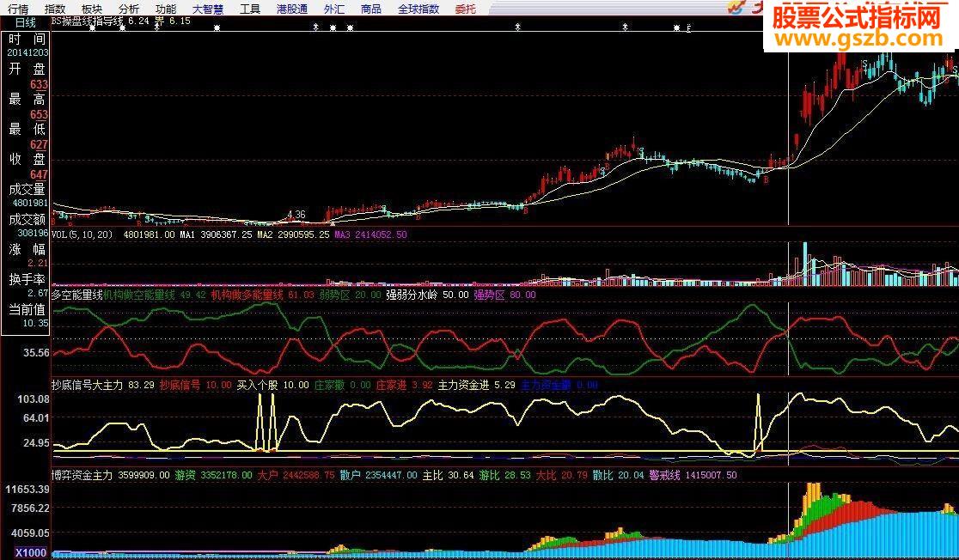Screen dimensions: 959x560
Task: Click the 强弱分水岭 50.00 legend label
Action: [x=427, y=295]
